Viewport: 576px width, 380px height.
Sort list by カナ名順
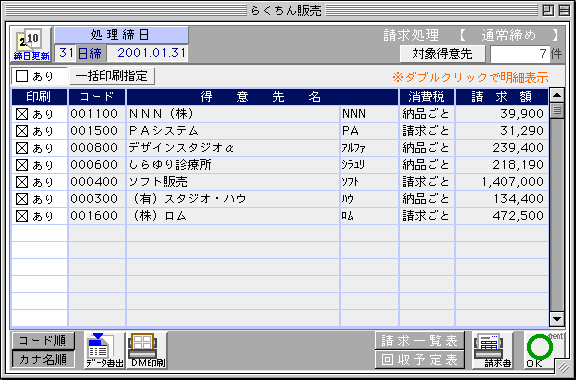(x=43, y=359)
